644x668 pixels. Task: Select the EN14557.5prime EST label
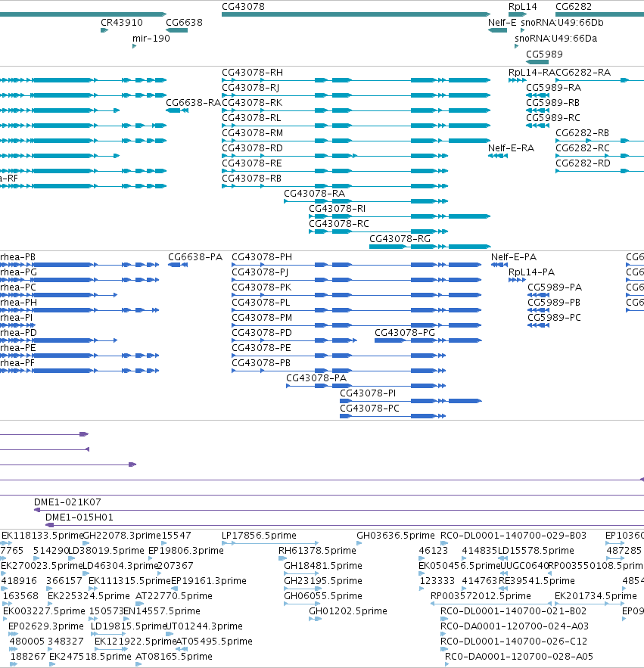click(x=161, y=611)
